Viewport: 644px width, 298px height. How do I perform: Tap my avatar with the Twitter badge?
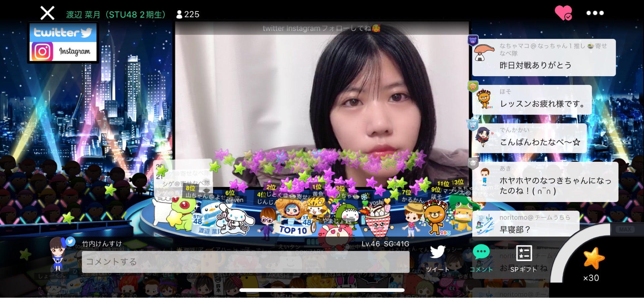[x=58, y=253]
